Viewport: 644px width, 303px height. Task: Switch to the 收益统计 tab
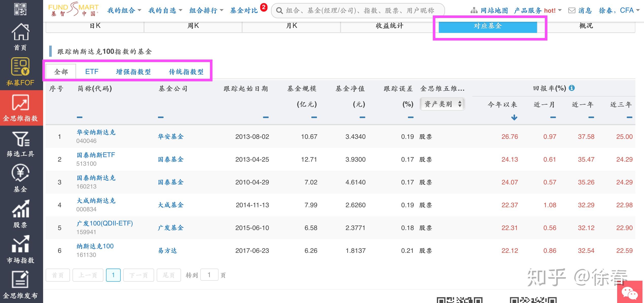click(x=389, y=26)
